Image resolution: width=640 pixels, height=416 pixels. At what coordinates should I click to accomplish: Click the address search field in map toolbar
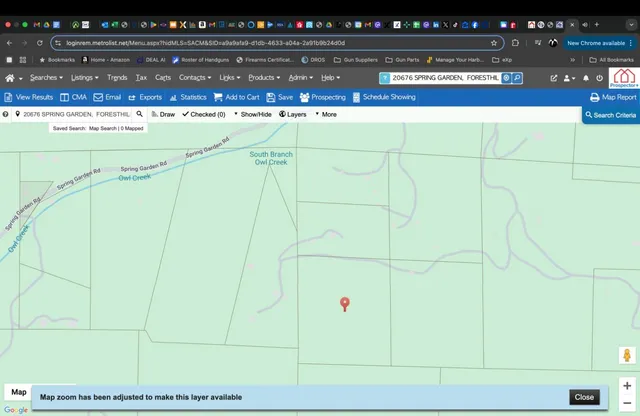tap(76, 115)
